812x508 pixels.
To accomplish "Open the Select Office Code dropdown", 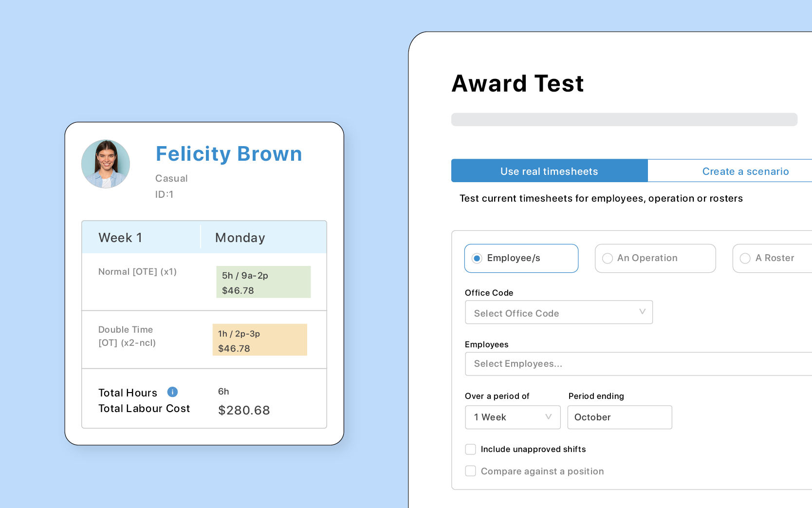I will [x=558, y=313].
